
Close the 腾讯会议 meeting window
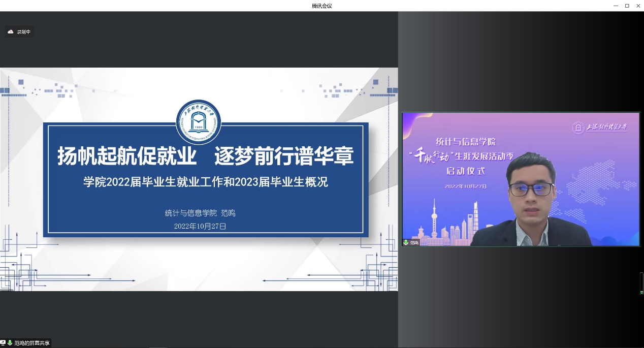[x=638, y=6]
